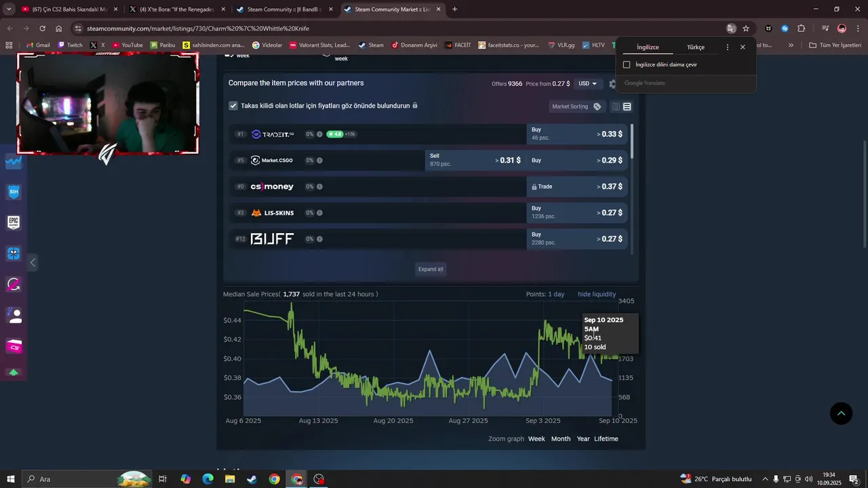Screen dimensions: 868x488
Task: Open File Explorer from the taskbar
Action: click(230, 479)
